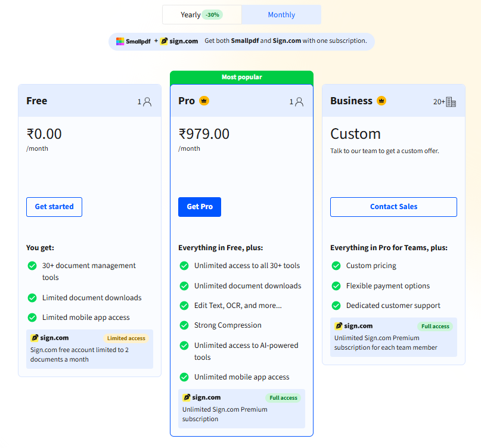Click the crown icon beside Business
The image size is (481, 448).
coord(381,101)
